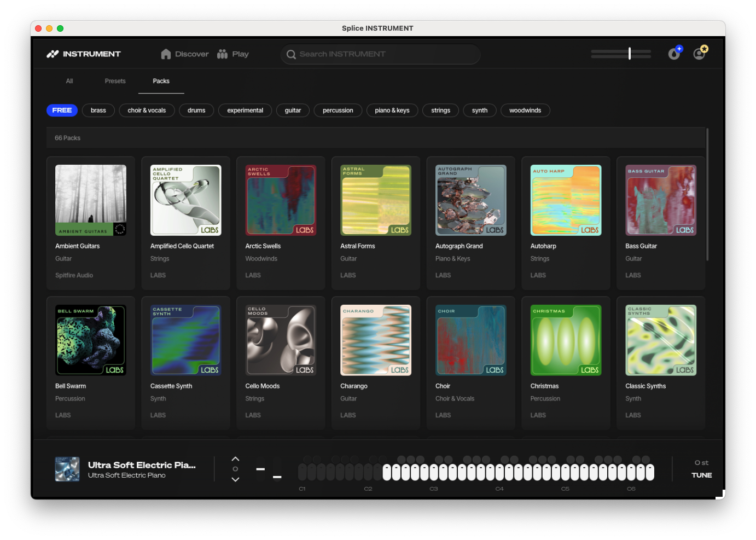Viewport: 756px width, 540px height.
Task: Enable the woodwinds filter tag
Action: [x=525, y=111]
